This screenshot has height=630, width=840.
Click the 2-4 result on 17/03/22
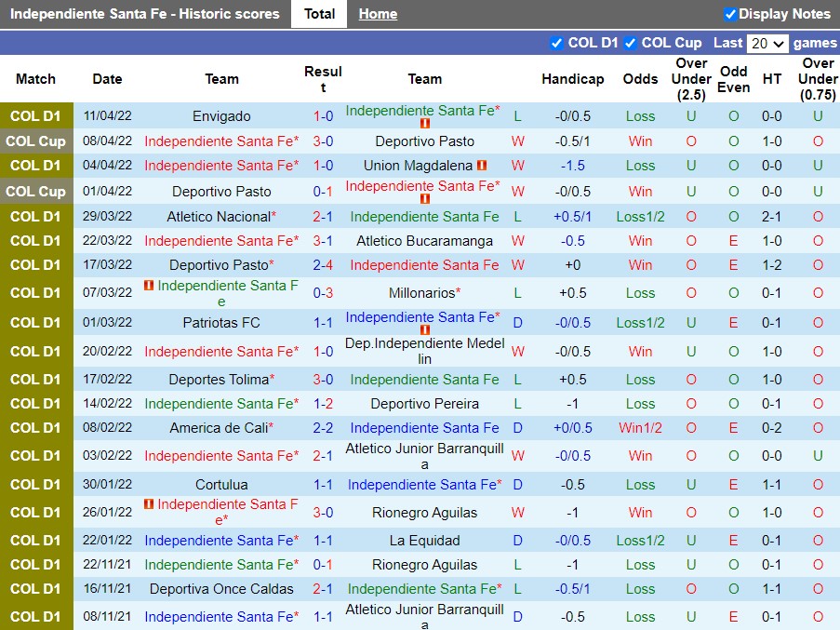tap(323, 265)
